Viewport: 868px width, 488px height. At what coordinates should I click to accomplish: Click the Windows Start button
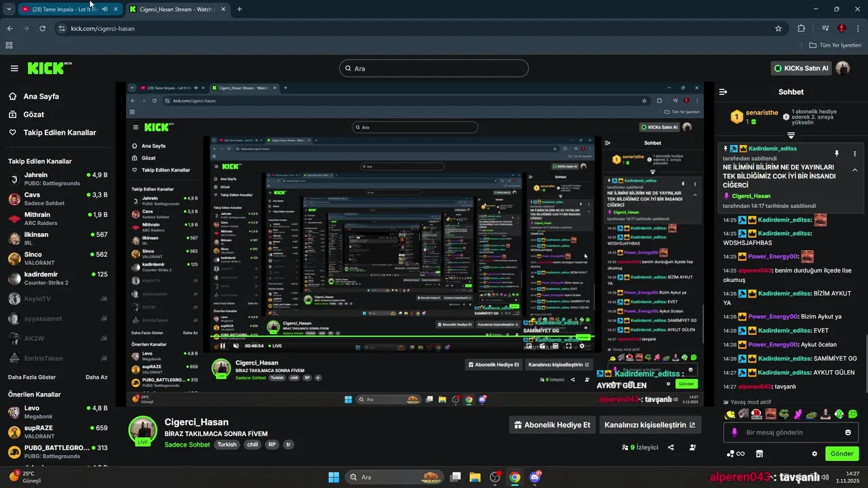pyautogui.click(x=334, y=477)
